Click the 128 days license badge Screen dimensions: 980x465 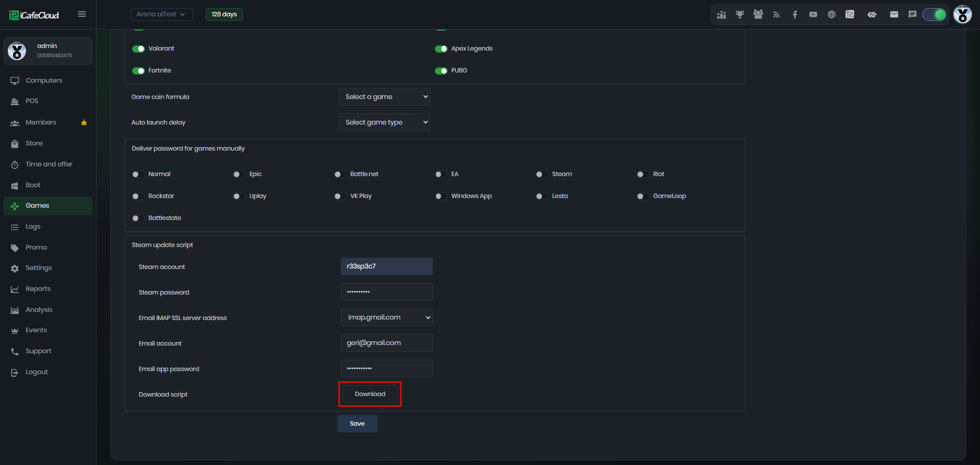[x=224, y=14]
